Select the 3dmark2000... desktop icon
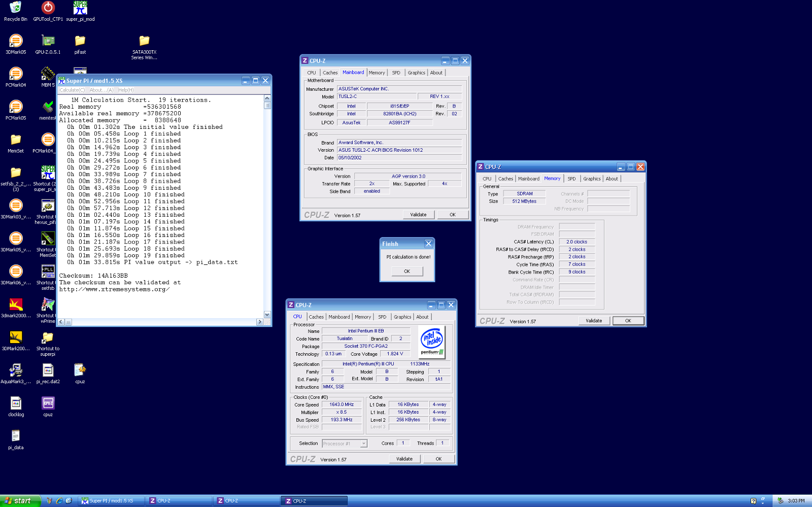The width and height of the screenshot is (812, 507). [16, 308]
